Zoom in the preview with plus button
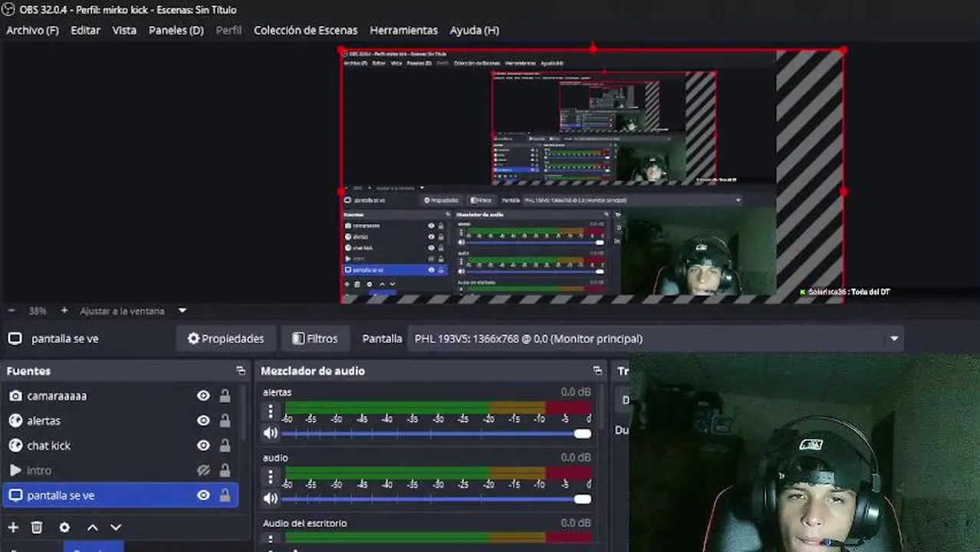Screen dimensions: 980x552 tap(64, 310)
